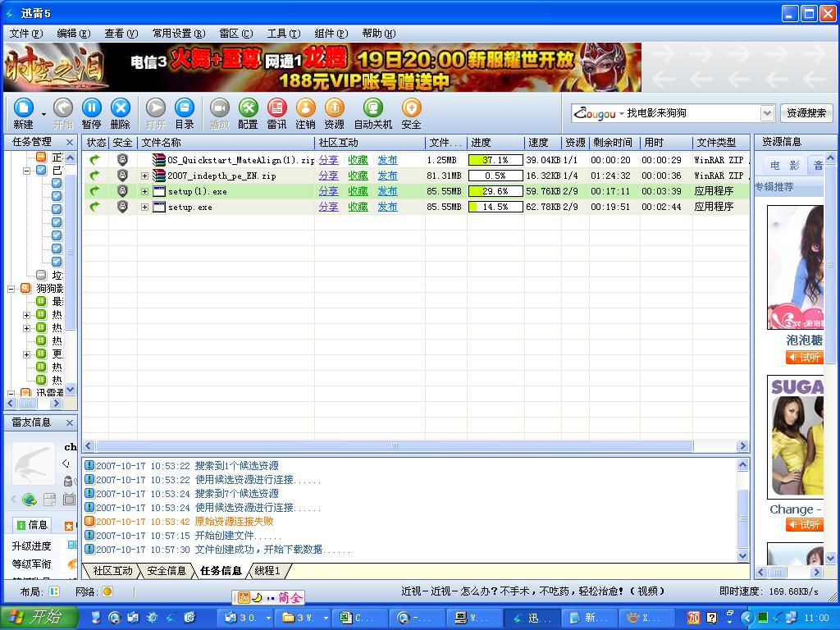Switch to the 任务信息 tab
The height and width of the screenshot is (630, 840).
tap(221, 571)
